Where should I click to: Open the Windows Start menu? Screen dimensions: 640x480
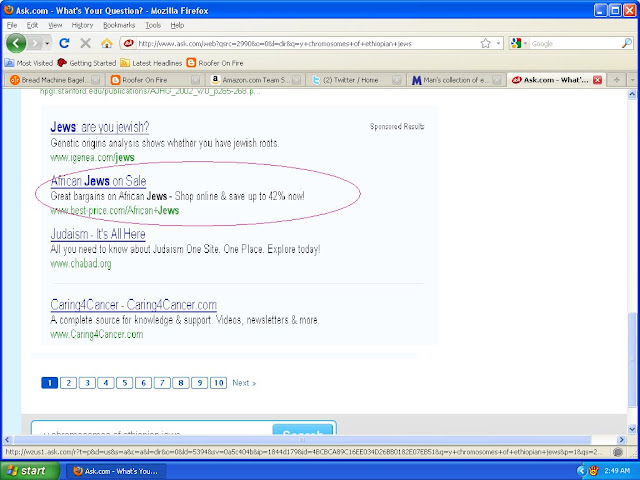pyautogui.click(x=29, y=471)
